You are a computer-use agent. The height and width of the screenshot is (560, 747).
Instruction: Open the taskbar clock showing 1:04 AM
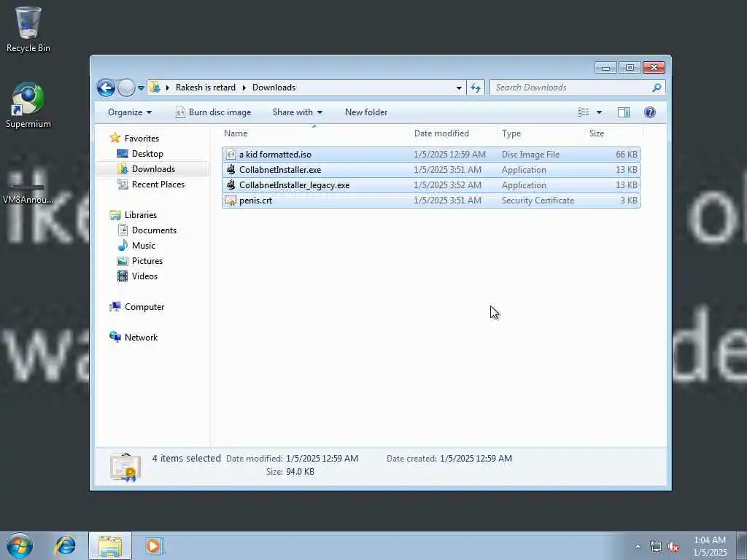pos(710,546)
